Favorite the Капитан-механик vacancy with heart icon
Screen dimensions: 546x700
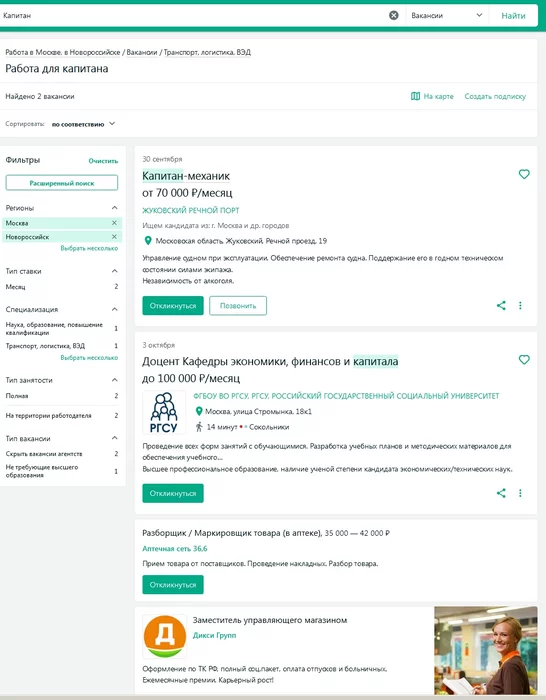524,174
